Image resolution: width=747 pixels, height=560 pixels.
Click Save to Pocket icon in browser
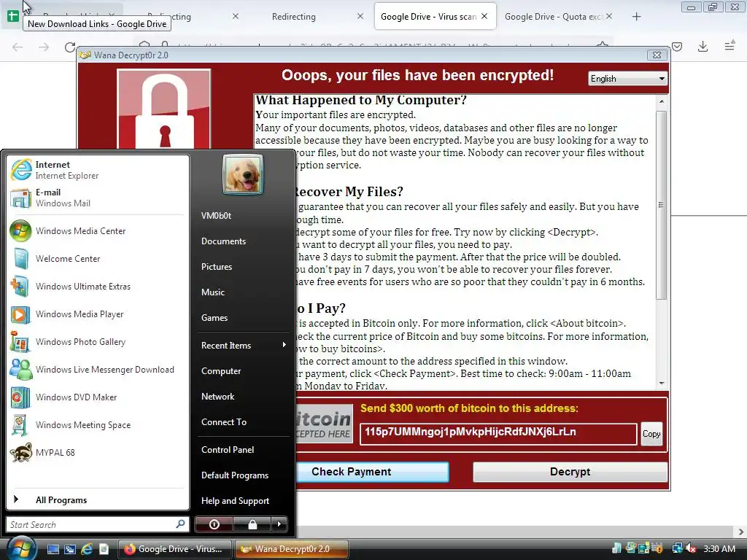click(677, 46)
